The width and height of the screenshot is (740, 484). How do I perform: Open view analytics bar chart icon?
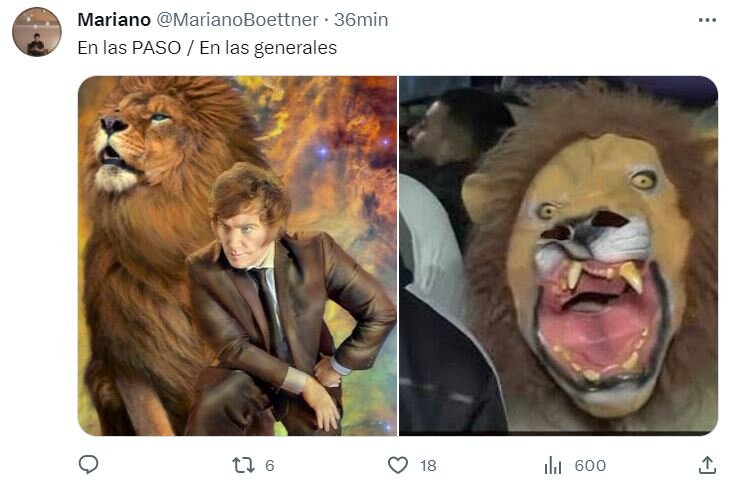tap(553, 465)
